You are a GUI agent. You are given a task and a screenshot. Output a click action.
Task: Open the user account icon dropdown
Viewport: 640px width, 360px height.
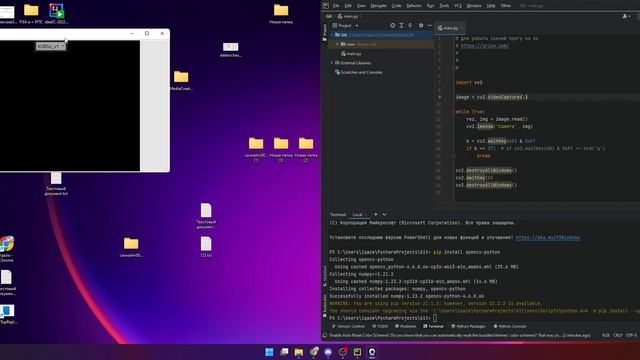626,16
